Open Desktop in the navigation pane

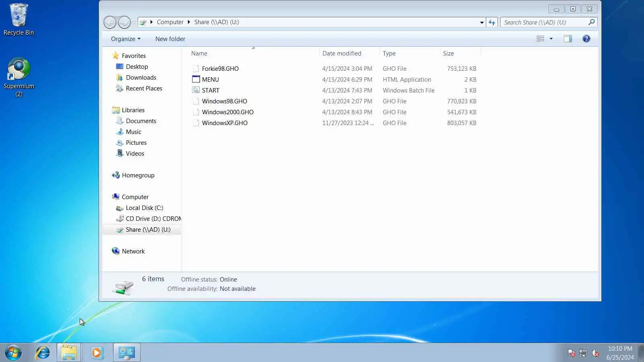pyautogui.click(x=137, y=66)
